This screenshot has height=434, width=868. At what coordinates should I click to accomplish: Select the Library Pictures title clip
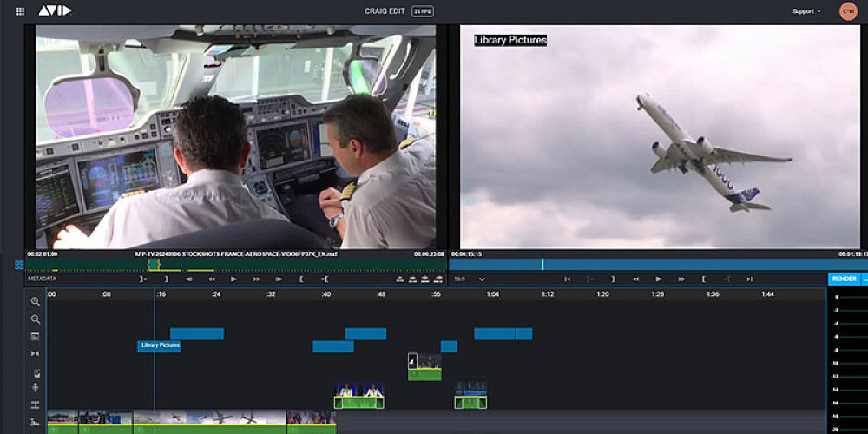tap(160, 345)
